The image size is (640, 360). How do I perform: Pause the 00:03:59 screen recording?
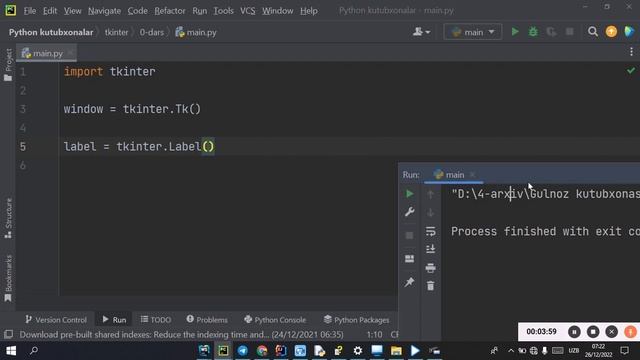574,332
